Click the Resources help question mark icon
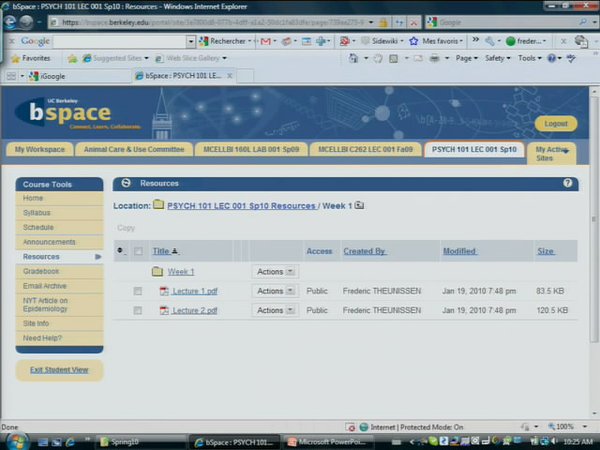Image resolution: width=600 pixels, height=450 pixels. click(567, 183)
